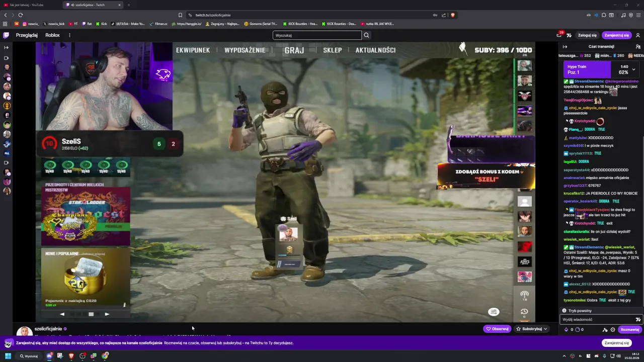Collapse the chat panel arrow
Screen dimensions: 644x362
pos(565,46)
